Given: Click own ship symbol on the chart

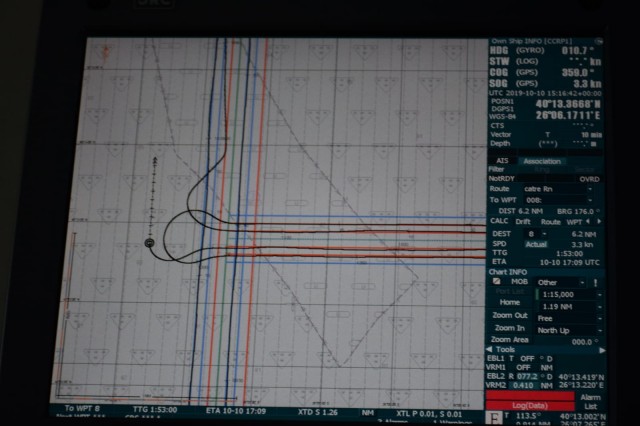Looking at the screenshot, I should click(x=150, y=242).
